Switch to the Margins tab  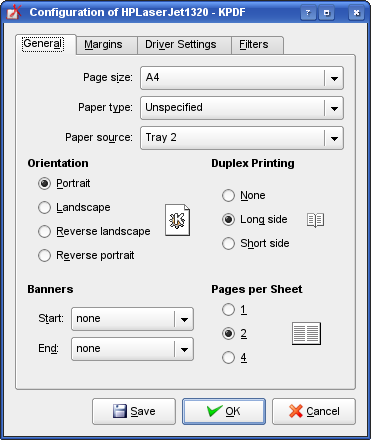pos(103,45)
